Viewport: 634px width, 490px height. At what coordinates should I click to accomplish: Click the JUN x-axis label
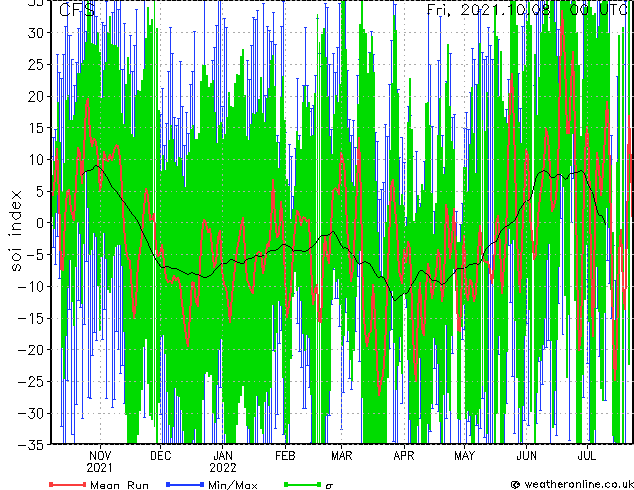click(526, 456)
